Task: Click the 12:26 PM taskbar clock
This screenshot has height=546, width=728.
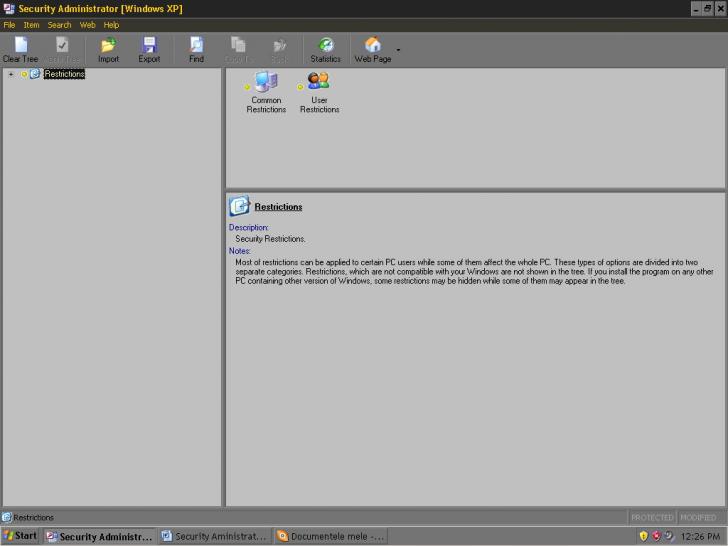Action: click(x=700, y=536)
